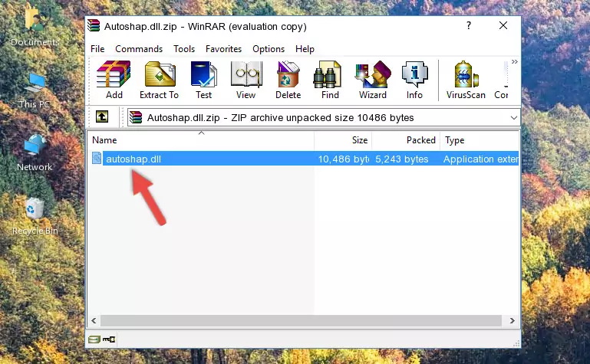Click the Delete toolbar icon

coord(288,80)
